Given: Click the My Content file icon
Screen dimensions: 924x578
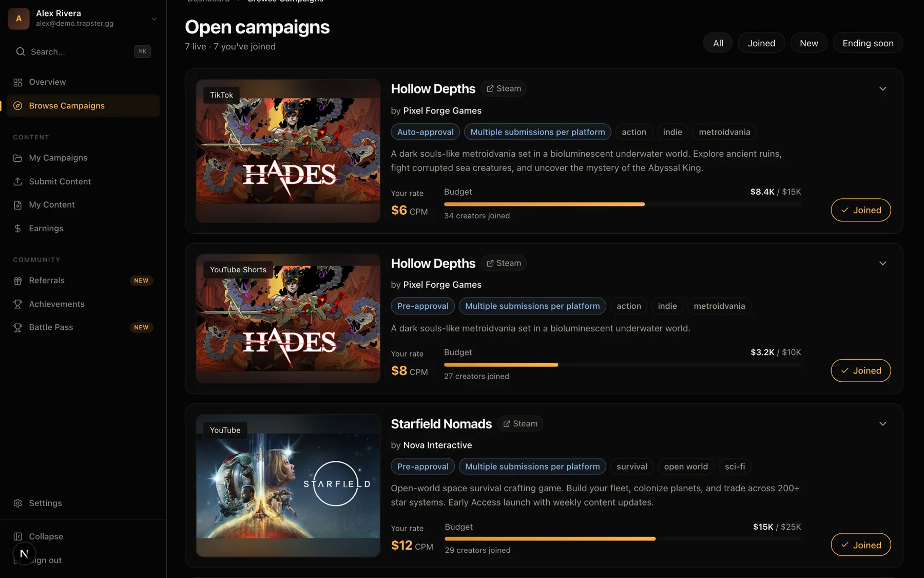Looking at the screenshot, I should pos(18,205).
